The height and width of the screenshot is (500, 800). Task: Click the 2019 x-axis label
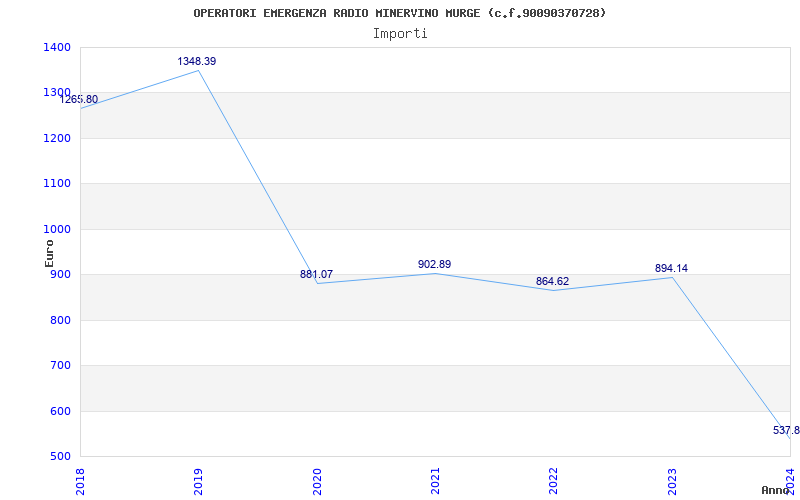[x=198, y=481]
